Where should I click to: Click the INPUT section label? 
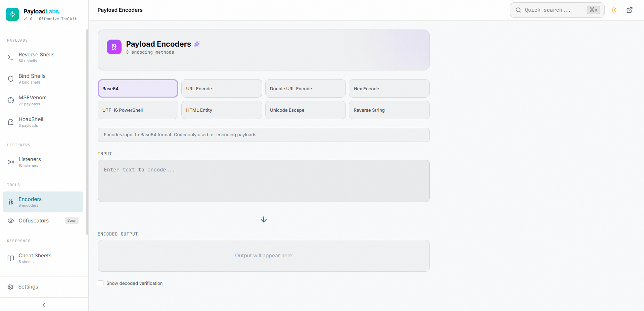click(105, 154)
